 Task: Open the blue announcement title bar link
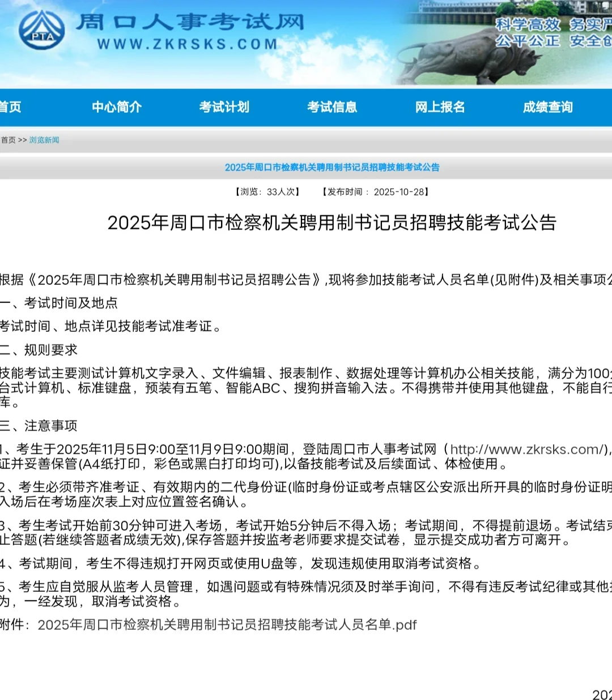pos(333,168)
